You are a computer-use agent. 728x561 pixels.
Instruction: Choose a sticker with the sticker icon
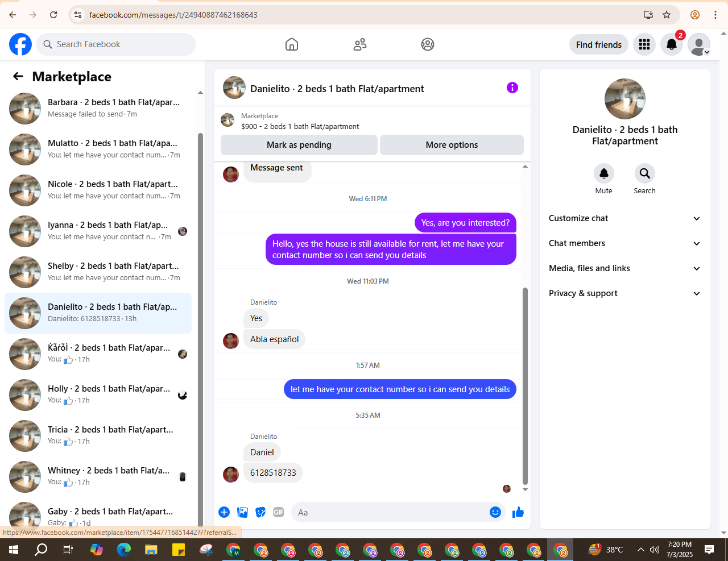click(x=260, y=512)
